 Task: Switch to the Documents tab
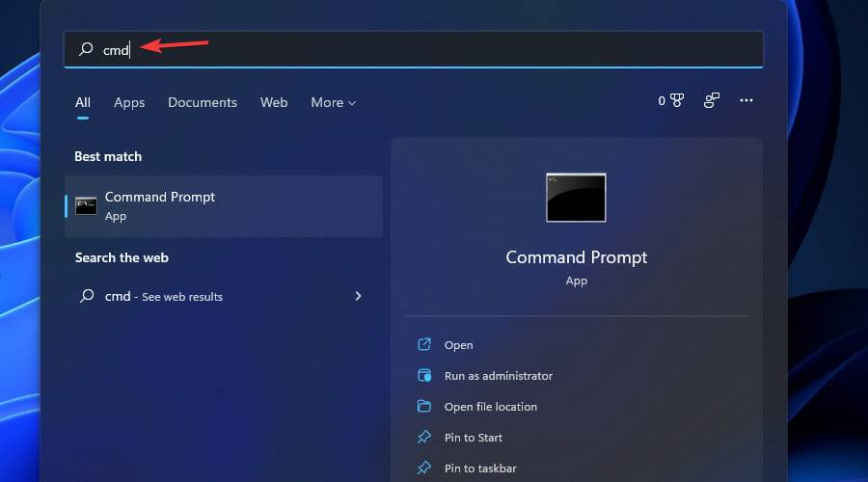[x=203, y=102]
